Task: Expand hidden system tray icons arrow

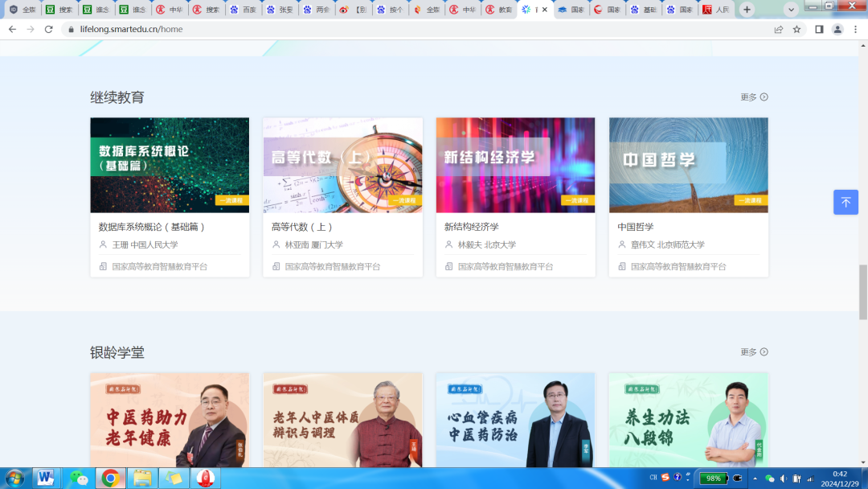Action: coord(754,478)
